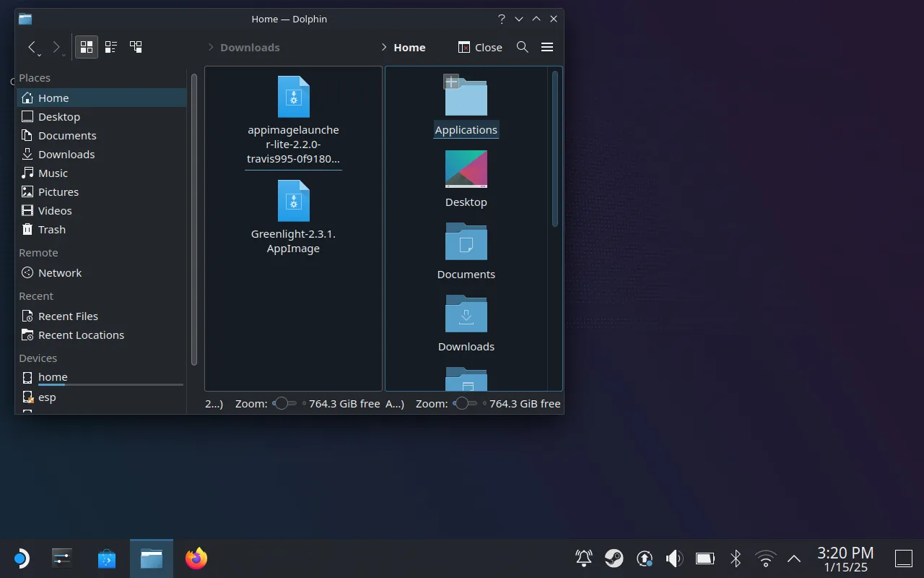Screen dimensions: 924x578
Task: Switch to compact details view mode
Action: (x=110, y=46)
